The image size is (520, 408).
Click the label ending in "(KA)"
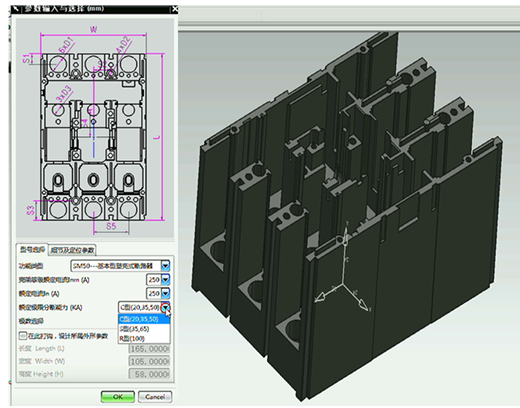[50, 307]
